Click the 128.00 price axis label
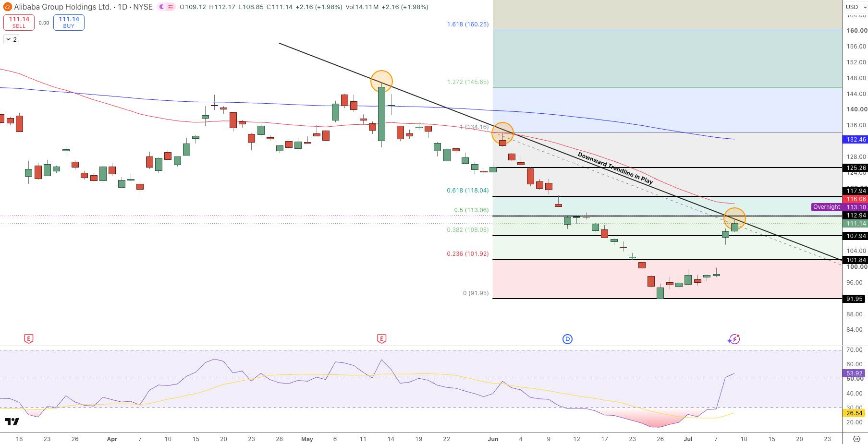Image resolution: width=868 pixels, height=444 pixels. point(856,156)
